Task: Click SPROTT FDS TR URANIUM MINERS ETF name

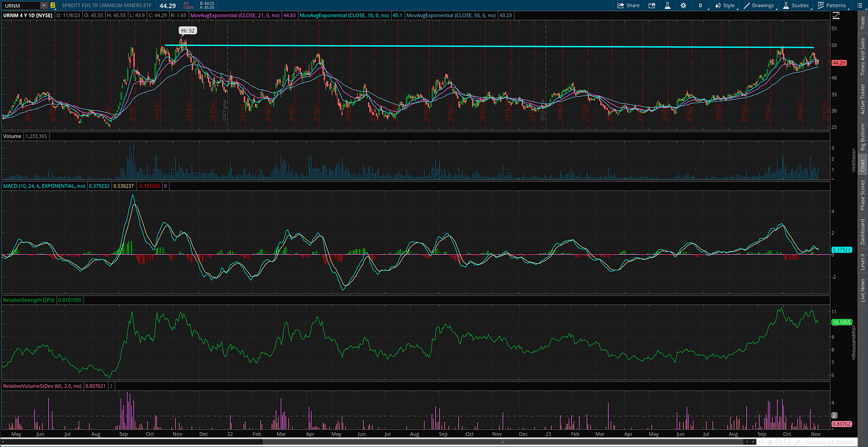Action: (x=106, y=5)
